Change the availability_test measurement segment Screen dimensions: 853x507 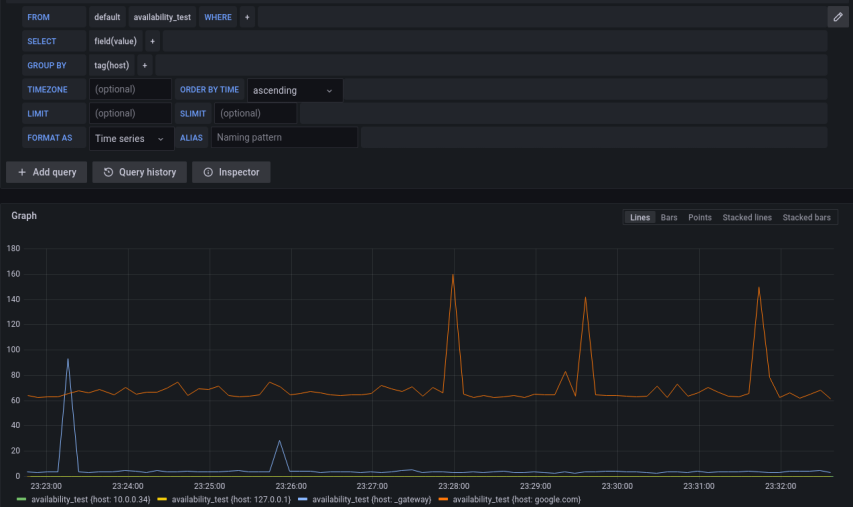coord(162,17)
